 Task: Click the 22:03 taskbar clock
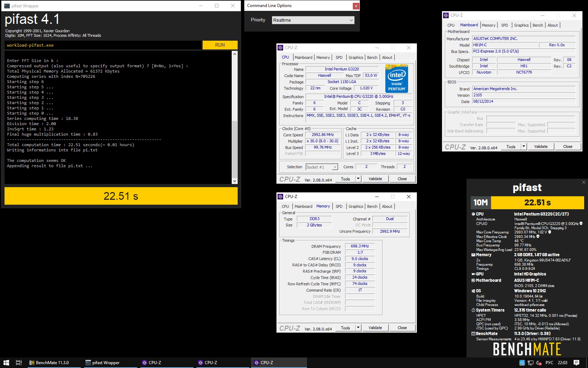(562, 363)
